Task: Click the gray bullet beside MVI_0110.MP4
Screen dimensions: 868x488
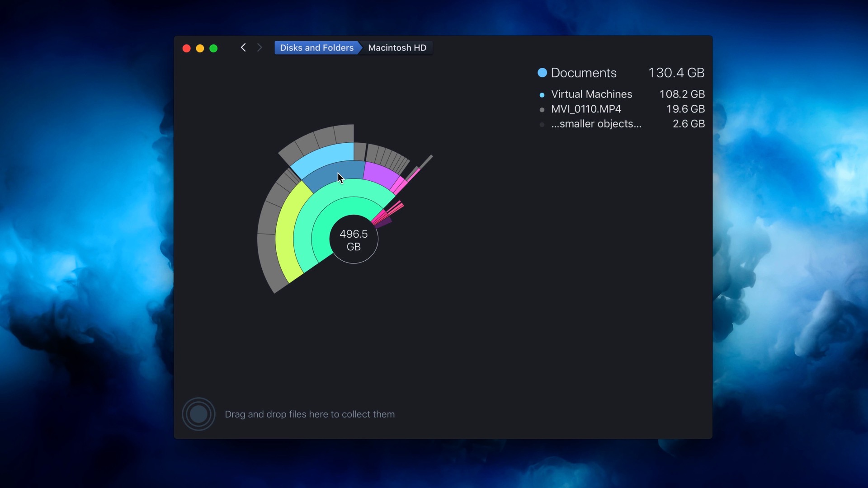Action: click(542, 110)
